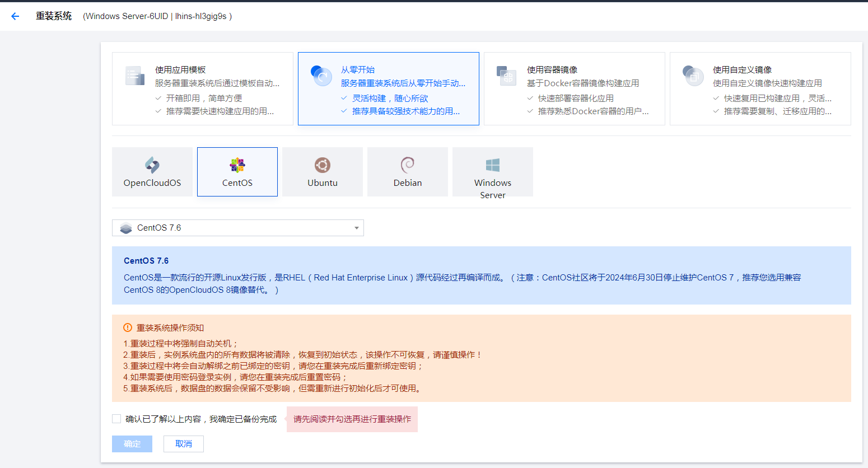Click the 重装系统操作须知 notice heading
The image size is (868, 468).
[170, 327]
